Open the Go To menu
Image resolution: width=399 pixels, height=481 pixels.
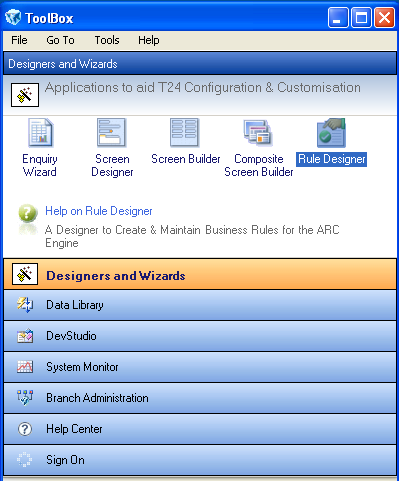coord(60,40)
